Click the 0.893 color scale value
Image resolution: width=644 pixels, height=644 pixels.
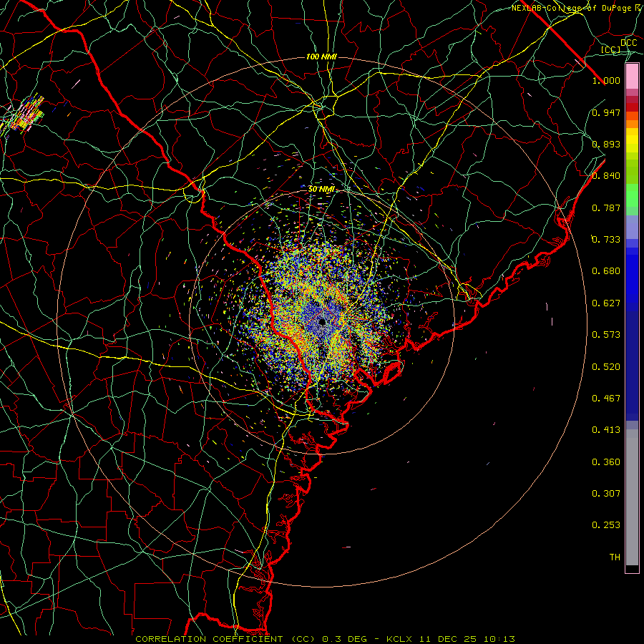(606, 144)
